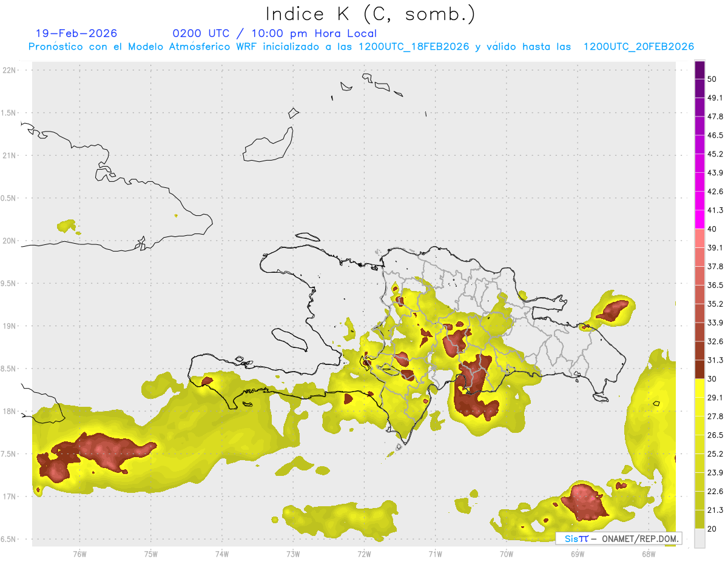Click the "70W" longitude label
The width and height of the screenshot is (728, 562).
coord(507,554)
